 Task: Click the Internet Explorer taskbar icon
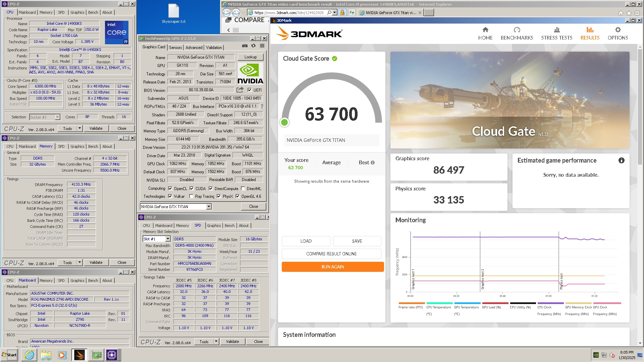30,355
